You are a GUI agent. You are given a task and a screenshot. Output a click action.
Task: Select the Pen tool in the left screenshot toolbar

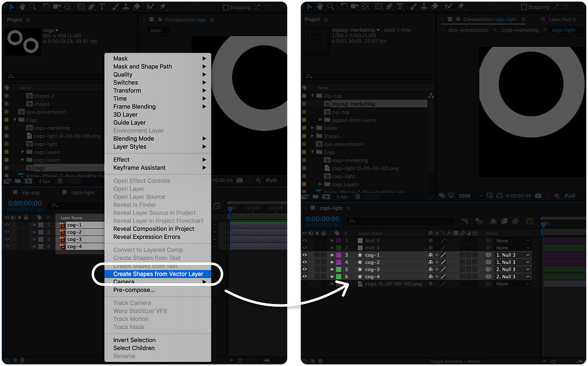coord(91,7)
